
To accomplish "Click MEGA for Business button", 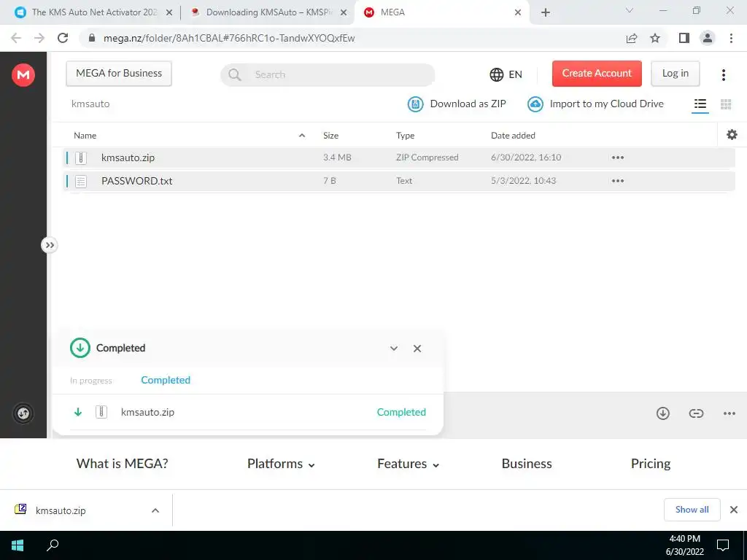I will (119, 74).
